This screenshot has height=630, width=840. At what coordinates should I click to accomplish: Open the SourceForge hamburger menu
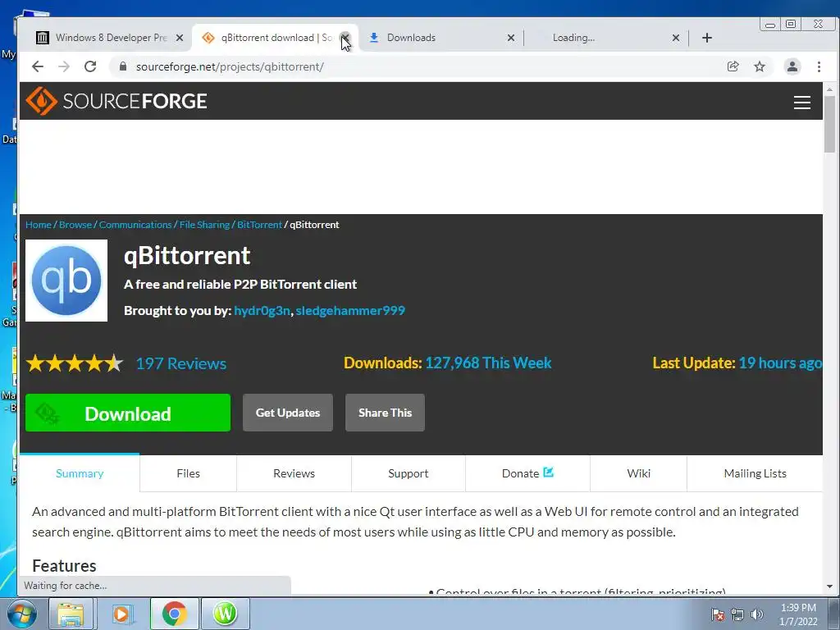(x=802, y=102)
